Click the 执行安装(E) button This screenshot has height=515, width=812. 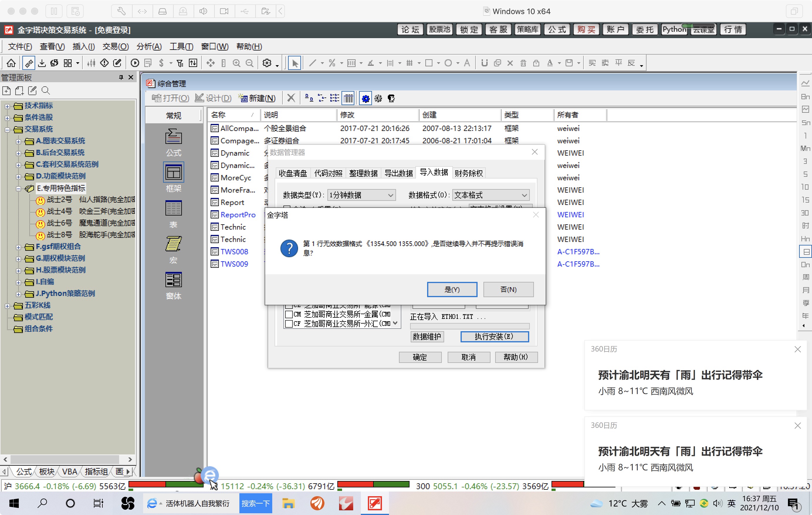[x=494, y=336]
